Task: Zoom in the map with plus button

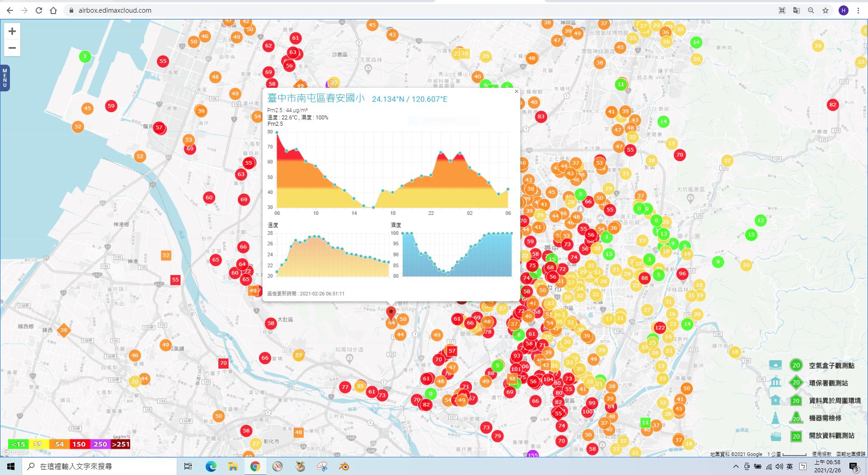Action: click(x=12, y=31)
